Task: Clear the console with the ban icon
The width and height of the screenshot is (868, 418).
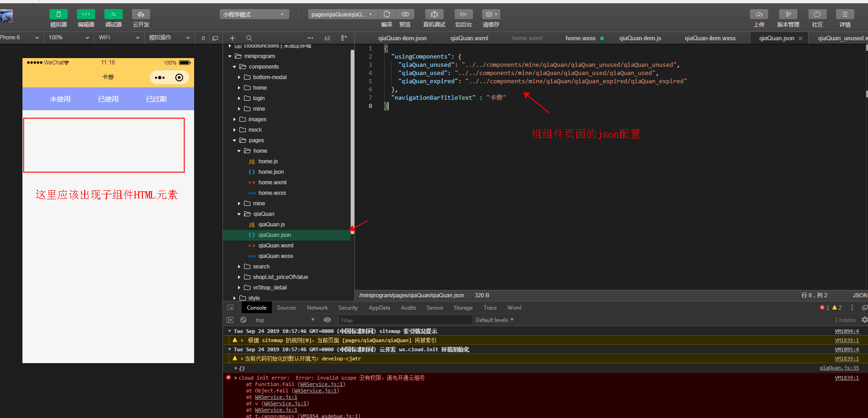Action: [x=244, y=320]
